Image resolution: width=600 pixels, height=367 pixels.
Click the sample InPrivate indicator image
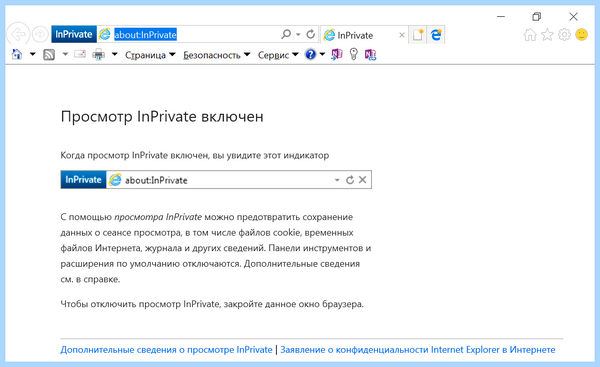click(x=216, y=179)
